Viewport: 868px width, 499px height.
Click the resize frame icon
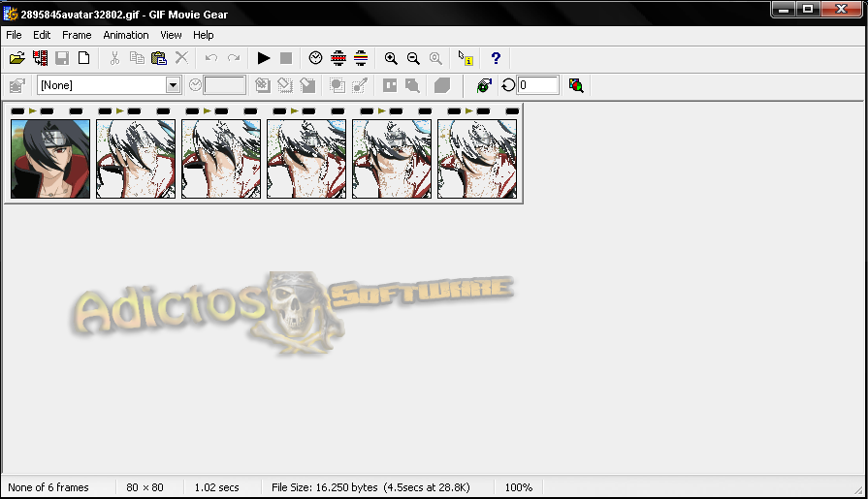307,85
